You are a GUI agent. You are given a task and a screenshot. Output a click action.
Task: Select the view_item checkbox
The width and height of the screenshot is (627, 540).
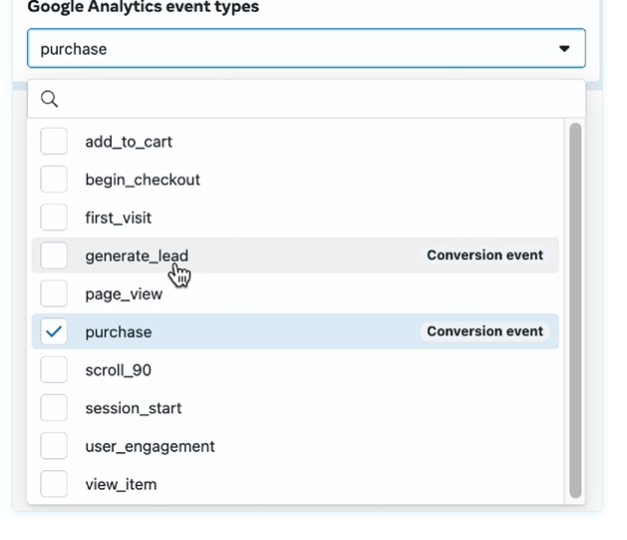click(x=54, y=484)
